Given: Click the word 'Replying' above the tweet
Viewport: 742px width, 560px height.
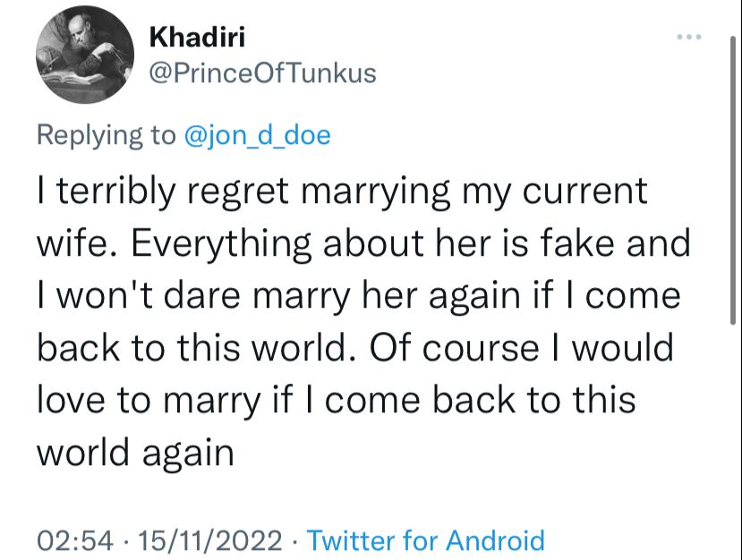Looking at the screenshot, I should pyautogui.click(x=90, y=135).
